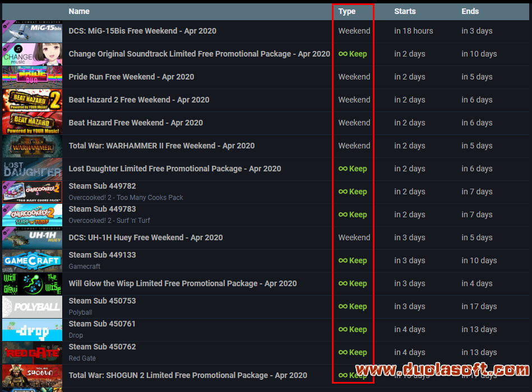Open Total War: WARHAMMER II Free Weekend link
532x392 pixels.
point(161,146)
